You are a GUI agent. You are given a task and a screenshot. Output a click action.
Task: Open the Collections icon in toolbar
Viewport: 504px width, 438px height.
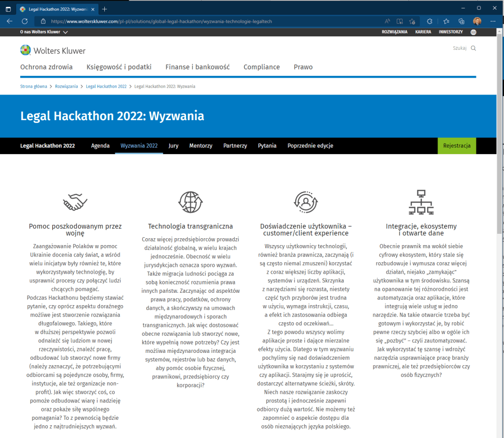coord(461,21)
